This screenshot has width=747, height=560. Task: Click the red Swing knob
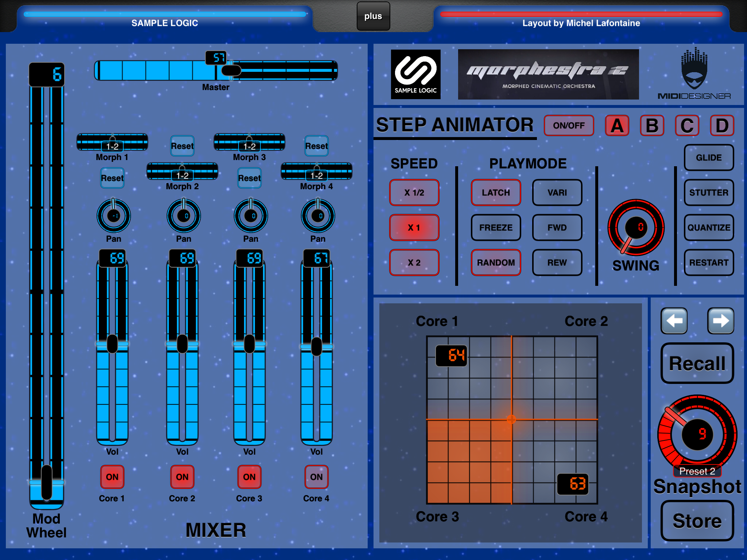click(x=636, y=227)
